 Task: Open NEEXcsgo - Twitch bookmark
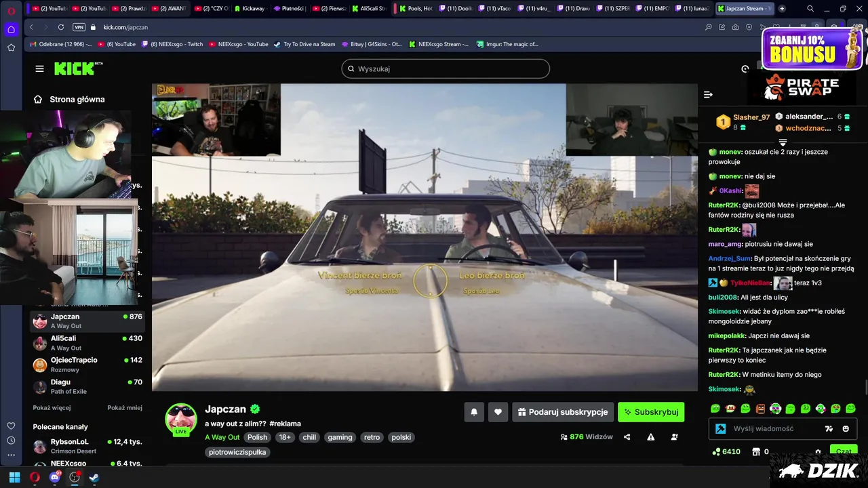click(x=172, y=44)
